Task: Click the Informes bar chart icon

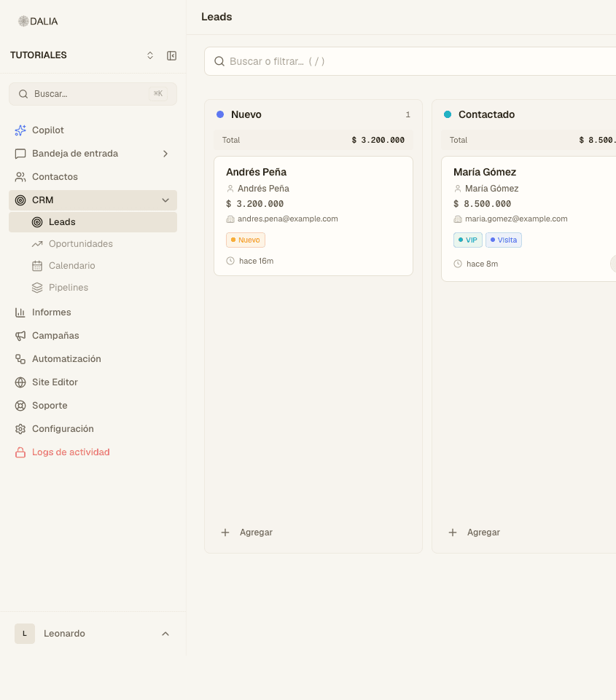Action: [x=20, y=312]
